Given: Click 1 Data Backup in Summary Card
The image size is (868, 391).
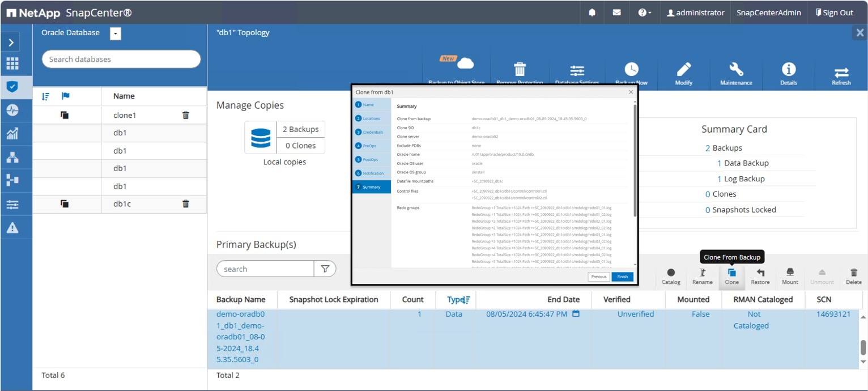Looking at the screenshot, I should 743,163.
